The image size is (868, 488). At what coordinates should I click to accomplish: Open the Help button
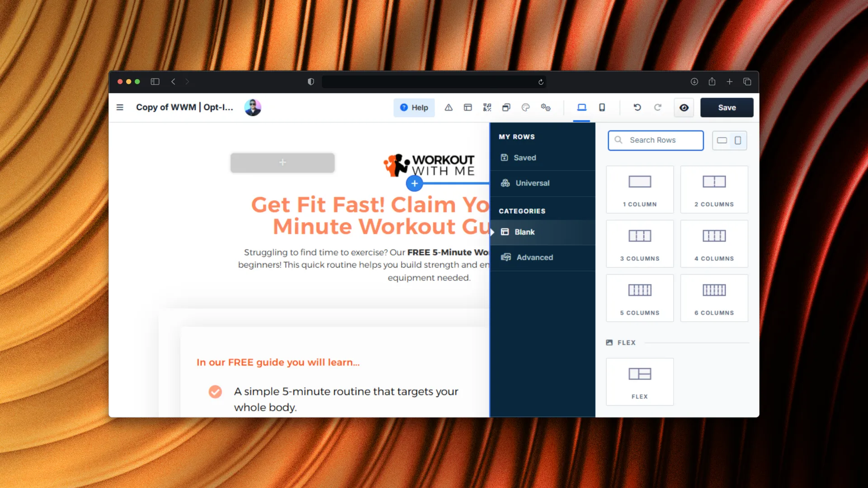coord(414,108)
